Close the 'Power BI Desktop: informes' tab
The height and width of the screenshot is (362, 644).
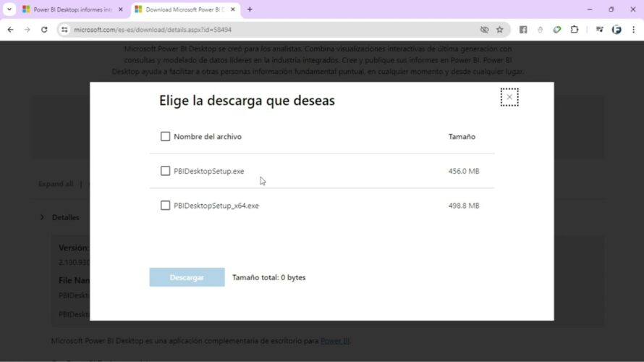pos(120,9)
